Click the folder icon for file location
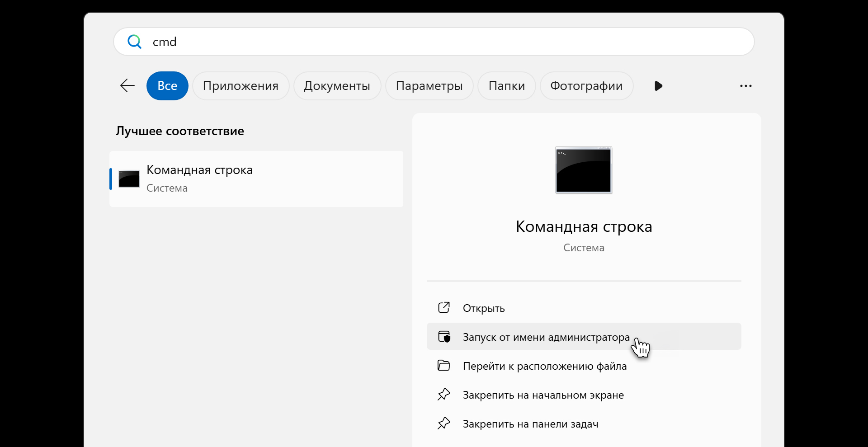Image resolution: width=868 pixels, height=447 pixels. coord(444,366)
